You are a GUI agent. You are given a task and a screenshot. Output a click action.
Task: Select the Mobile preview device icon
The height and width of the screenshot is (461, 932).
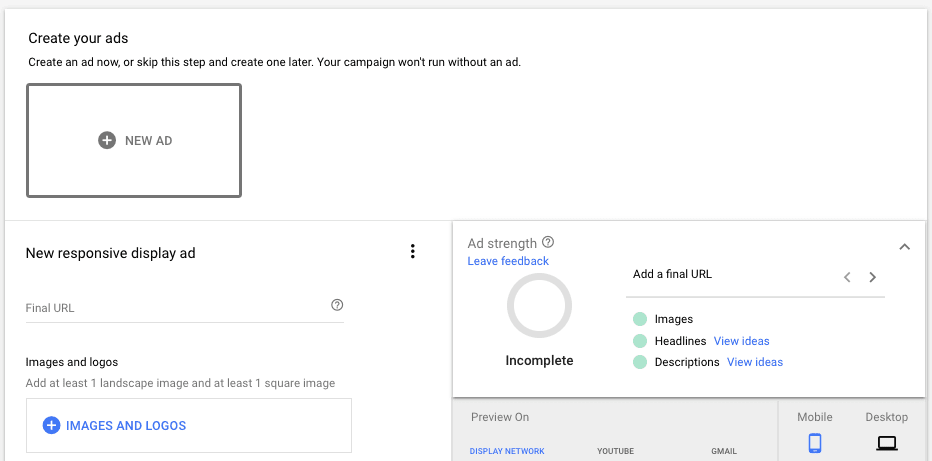point(815,443)
